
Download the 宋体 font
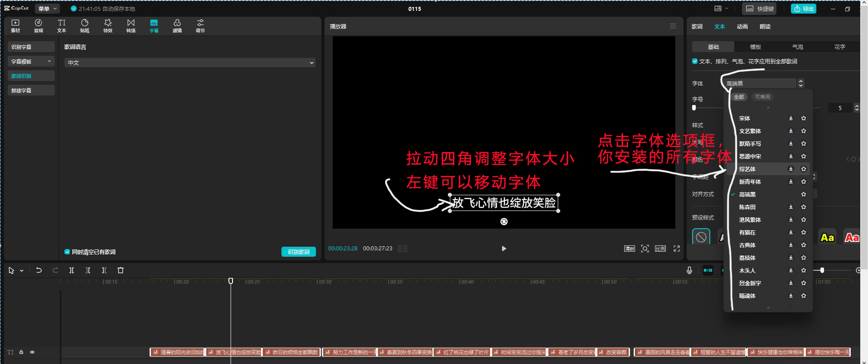pyautogui.click(x=791, y=118)
